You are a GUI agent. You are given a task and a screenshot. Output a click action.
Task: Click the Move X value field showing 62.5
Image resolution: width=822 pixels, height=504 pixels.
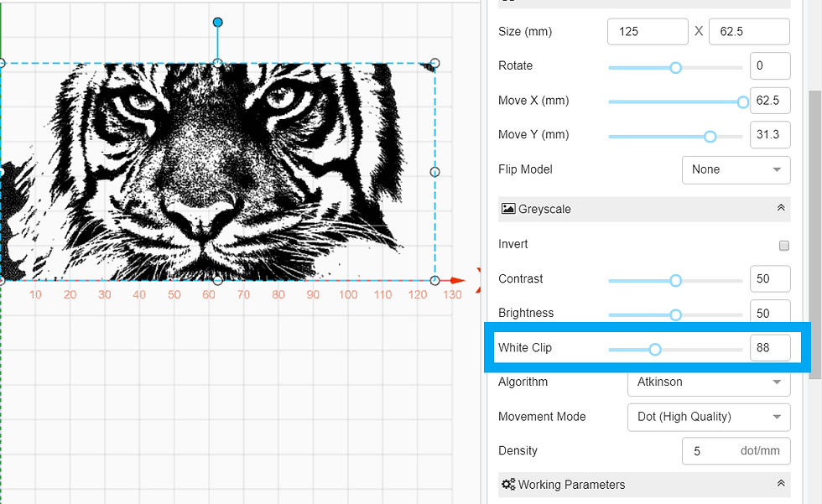[770, 101]
